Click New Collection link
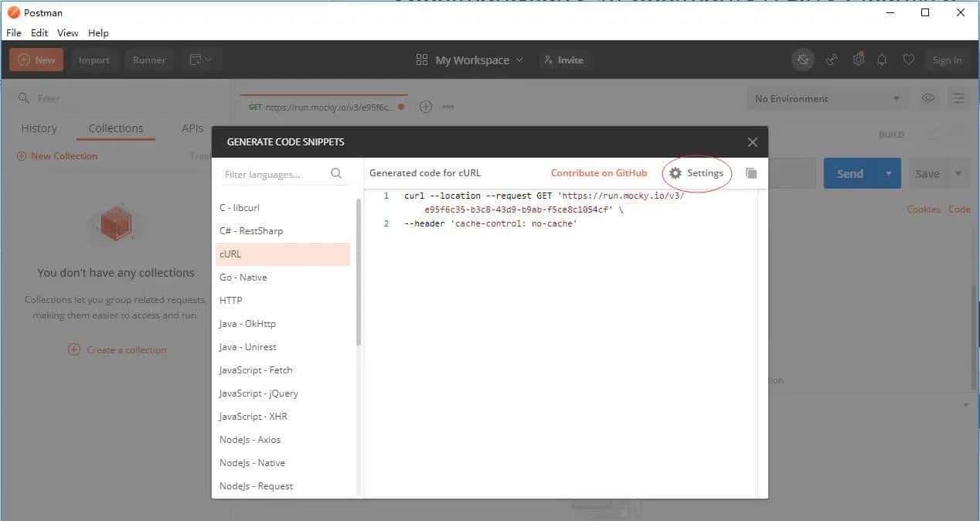This screenshot has height=521, width=980. coord(57,155)
